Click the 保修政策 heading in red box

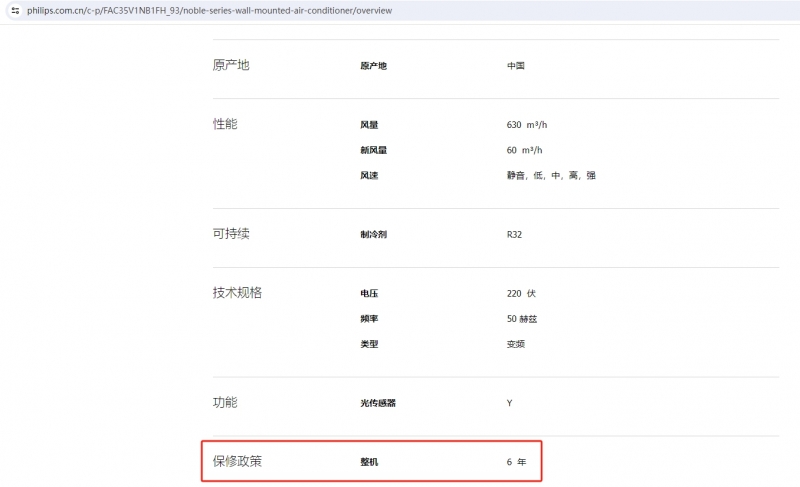coord(237,461)
